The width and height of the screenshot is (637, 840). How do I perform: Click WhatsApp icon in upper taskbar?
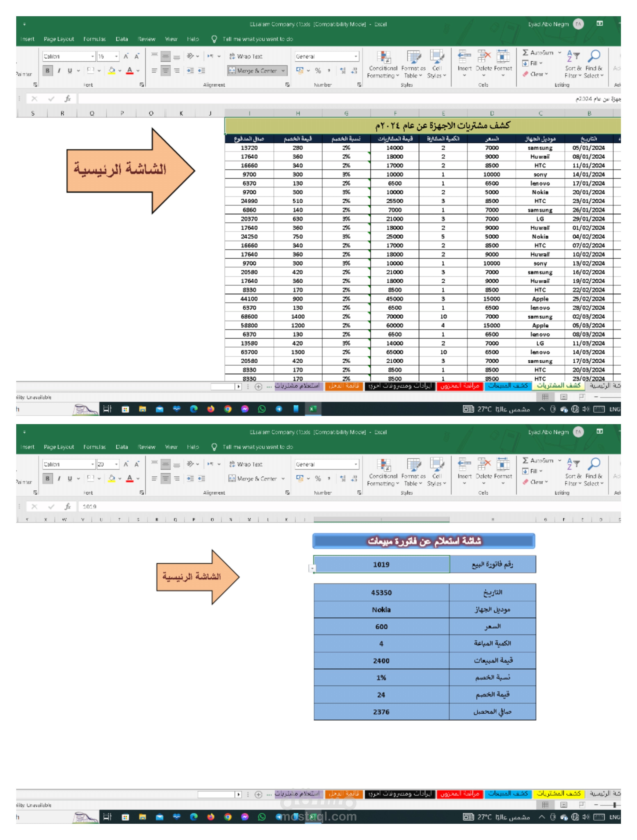click(262, 409)
